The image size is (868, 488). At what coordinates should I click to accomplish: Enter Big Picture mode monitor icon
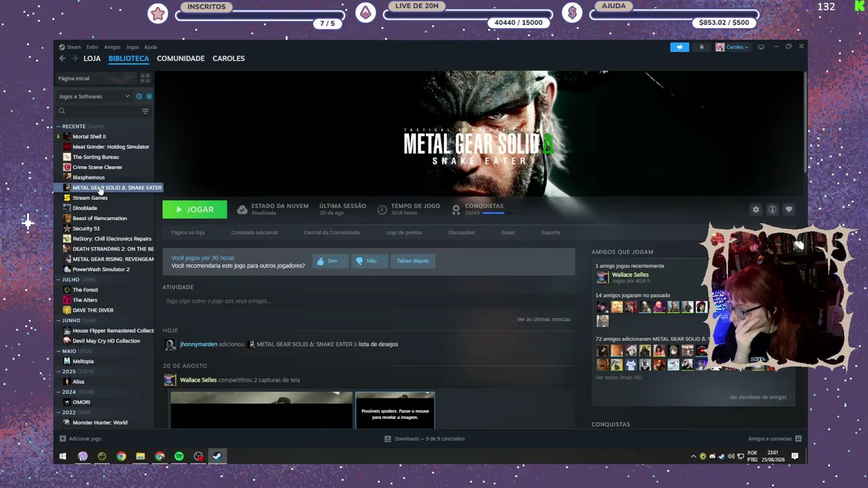point(761,47)
